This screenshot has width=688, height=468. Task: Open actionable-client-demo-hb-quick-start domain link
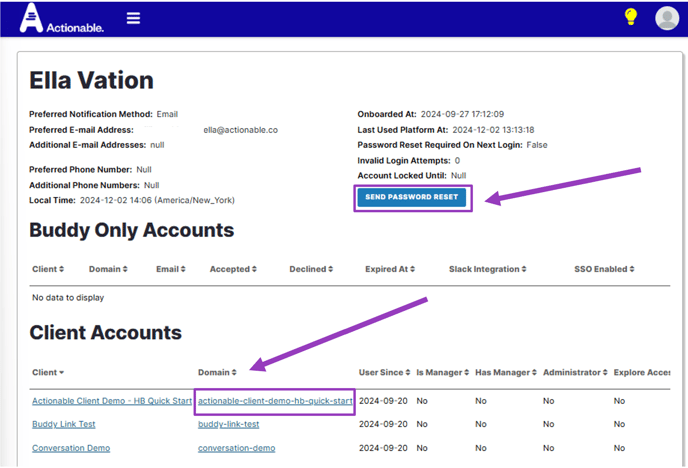pos(275,401)
